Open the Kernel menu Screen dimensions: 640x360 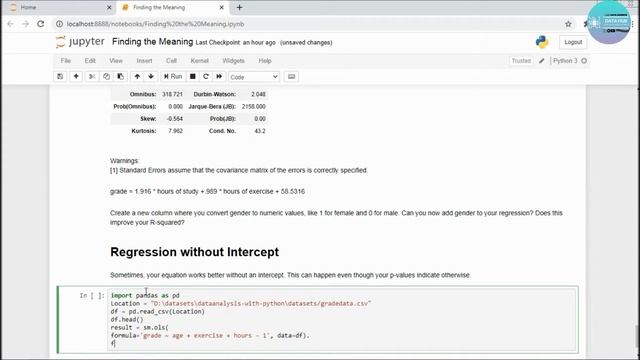click(x=200, y=61)
